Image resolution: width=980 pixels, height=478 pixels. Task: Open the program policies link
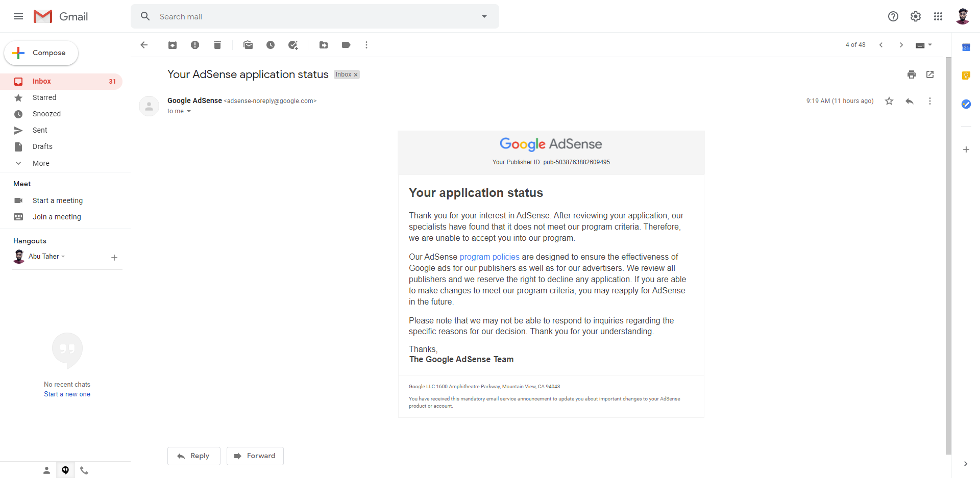(x=489, y=257)
